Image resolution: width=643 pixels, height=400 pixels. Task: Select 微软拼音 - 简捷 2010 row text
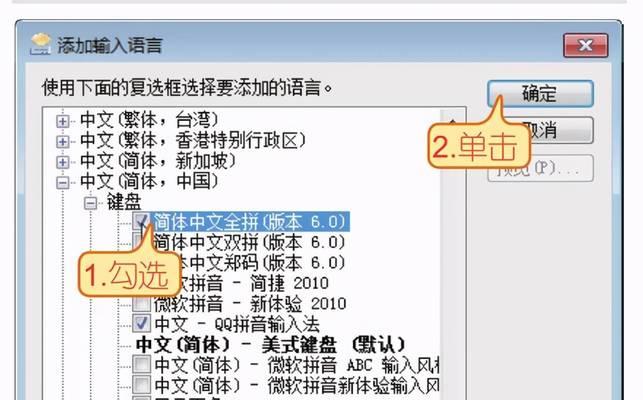point(255,283)
